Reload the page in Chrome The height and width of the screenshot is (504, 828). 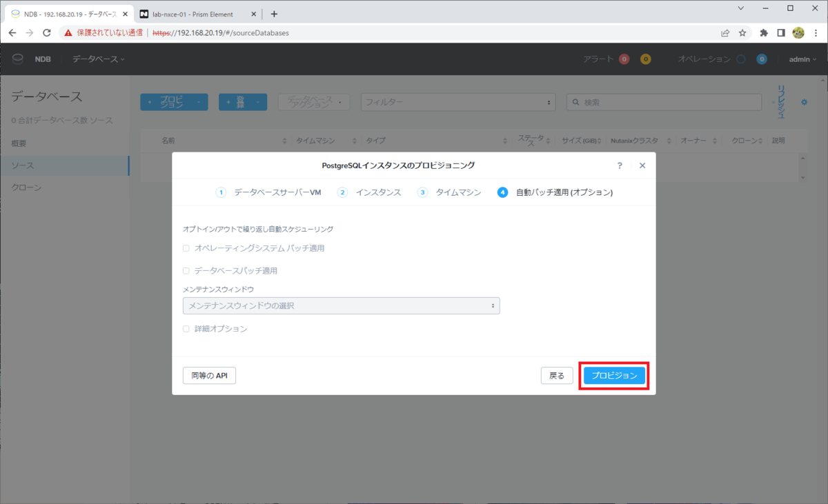[47, 32]
